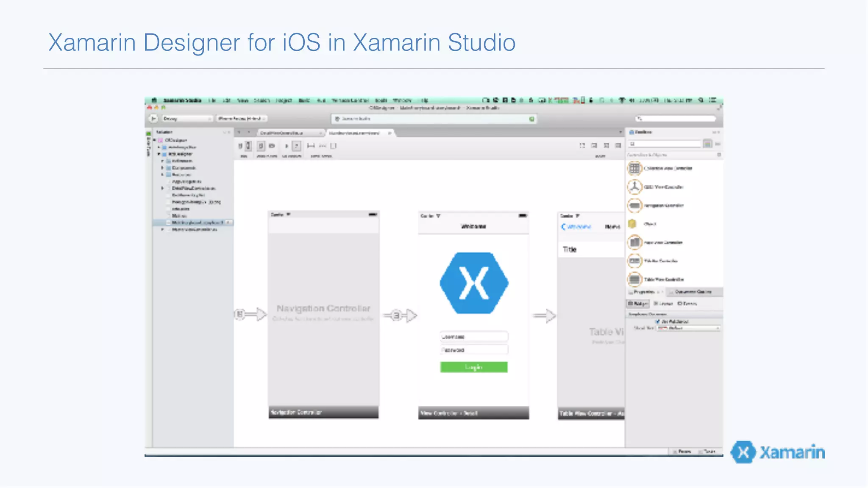Open the Debug configuration dropdown
This screenshot has width=868, height=488.
(187, 119)
